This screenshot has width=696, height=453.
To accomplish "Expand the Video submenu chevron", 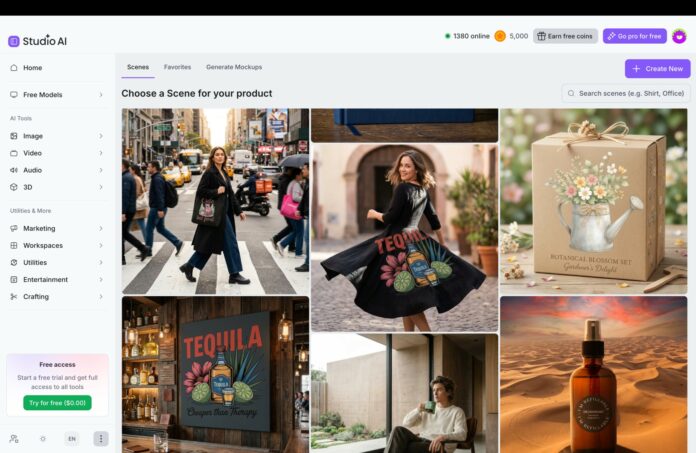I will click(101, 153).
